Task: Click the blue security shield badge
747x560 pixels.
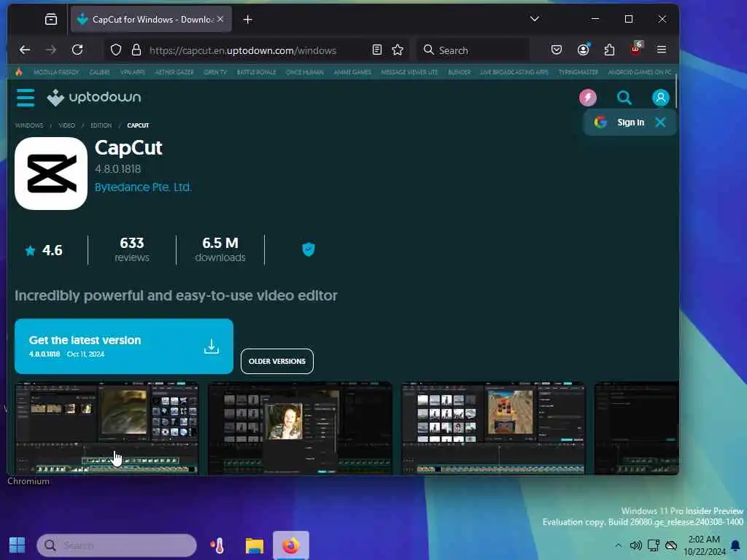Action: click(309, 249)
